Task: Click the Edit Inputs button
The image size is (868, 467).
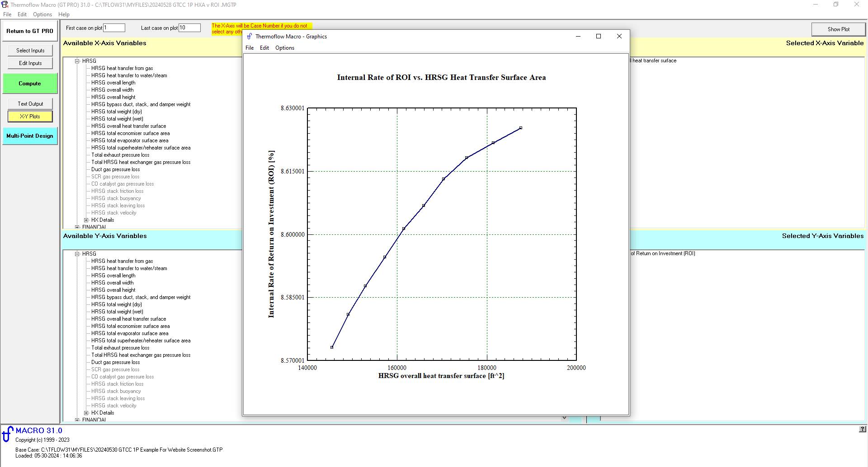Action: click(30, 63)
